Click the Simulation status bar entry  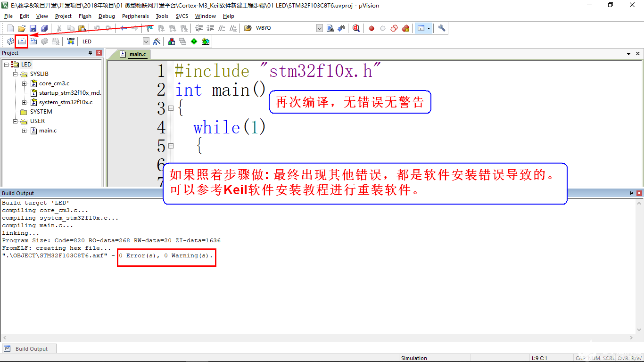pos(414,358)
